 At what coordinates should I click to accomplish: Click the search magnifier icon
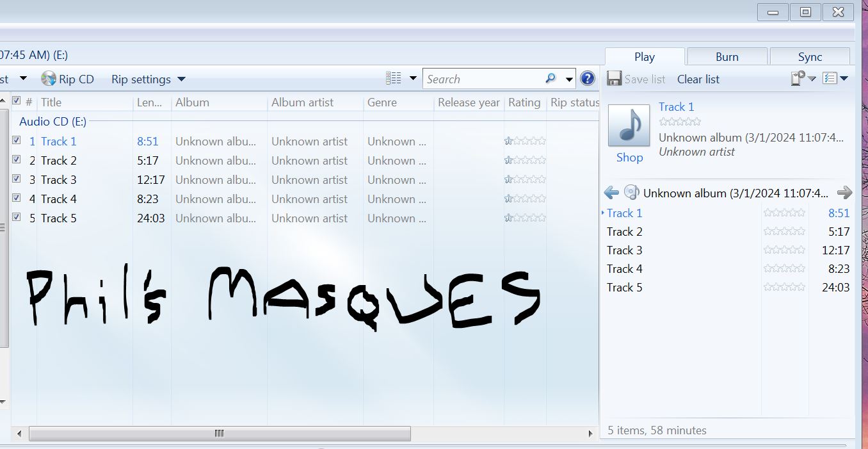551,79
